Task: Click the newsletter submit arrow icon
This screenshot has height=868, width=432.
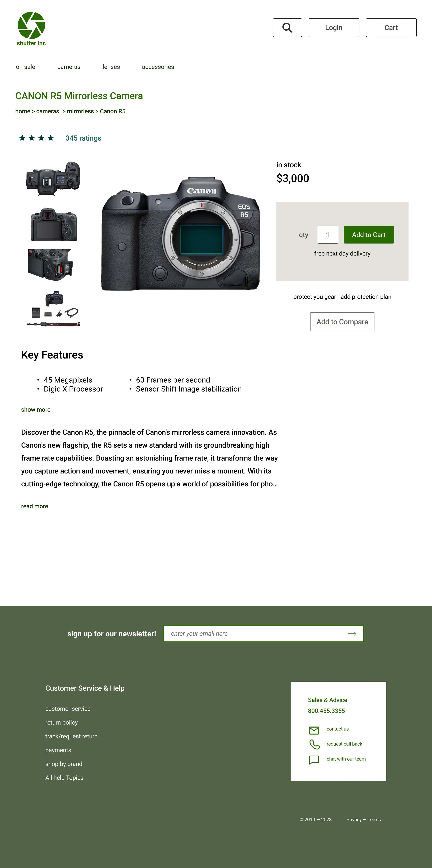Action: (x=352, y=634)
